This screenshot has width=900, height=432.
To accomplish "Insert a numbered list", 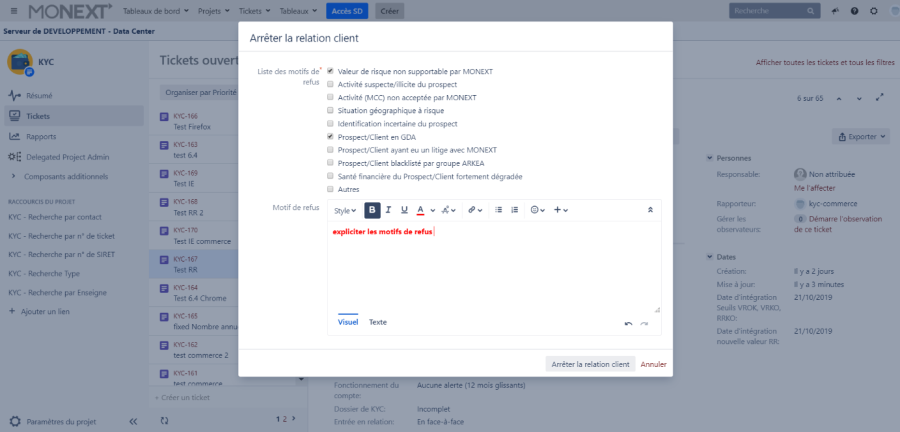I will 514,210.
